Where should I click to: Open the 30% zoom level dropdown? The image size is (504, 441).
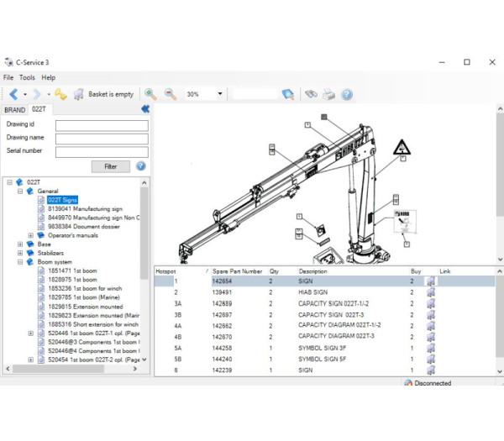(x=220, y=94)
